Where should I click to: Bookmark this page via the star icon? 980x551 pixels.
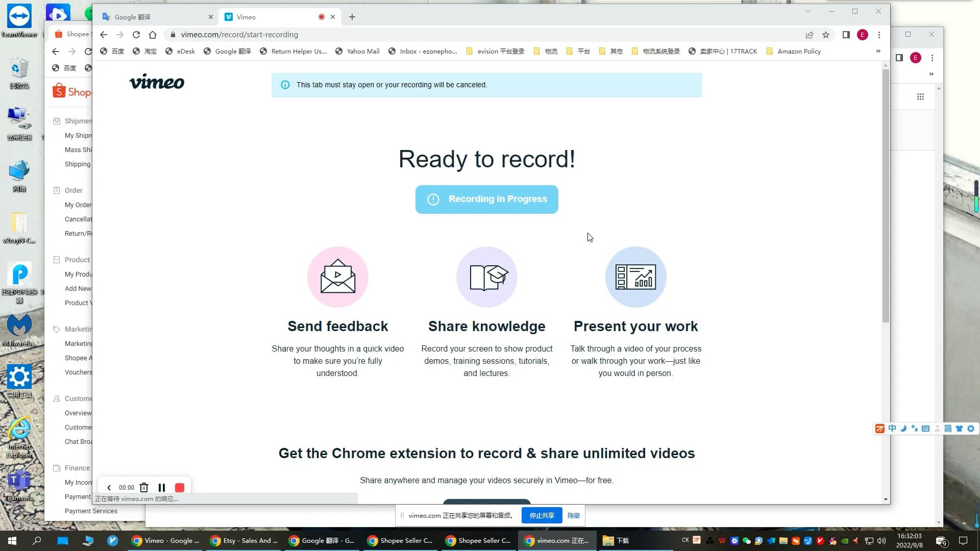point(826,35)
